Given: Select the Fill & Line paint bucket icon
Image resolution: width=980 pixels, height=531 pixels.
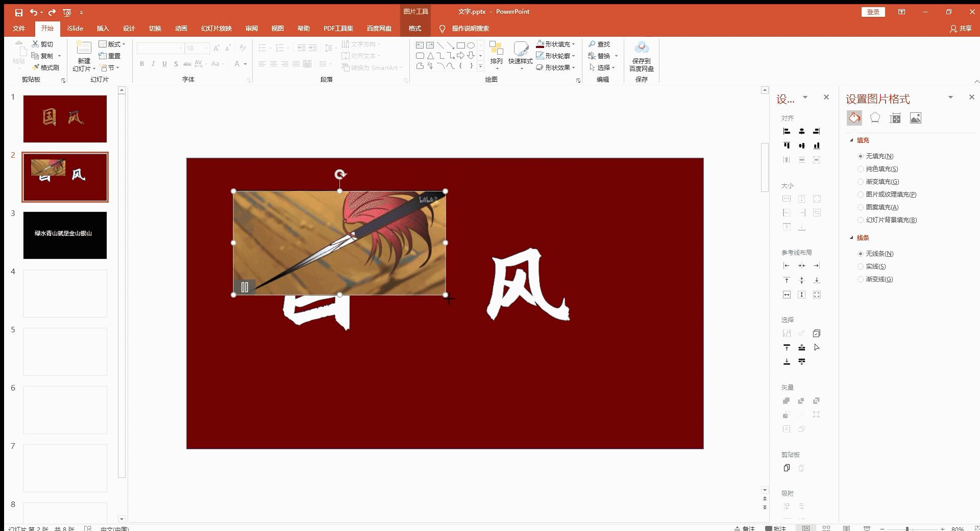Looking at the screenshot, I should 854,118.
